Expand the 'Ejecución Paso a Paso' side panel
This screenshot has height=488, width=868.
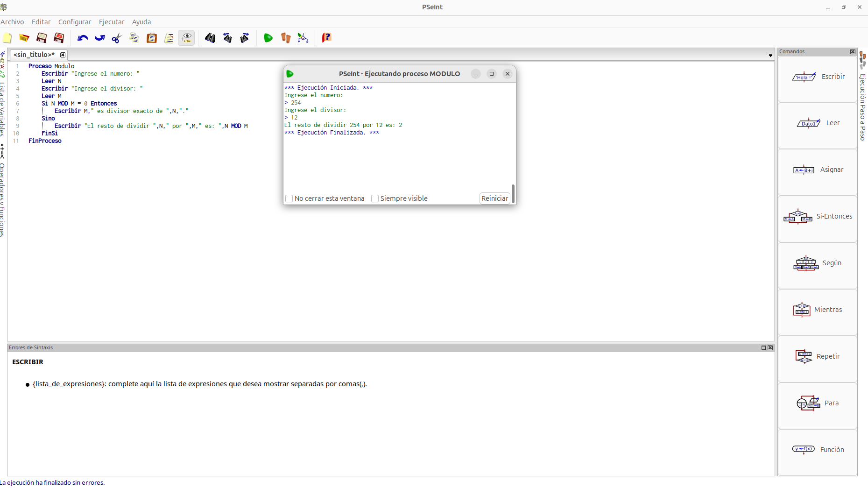point(863,106)
